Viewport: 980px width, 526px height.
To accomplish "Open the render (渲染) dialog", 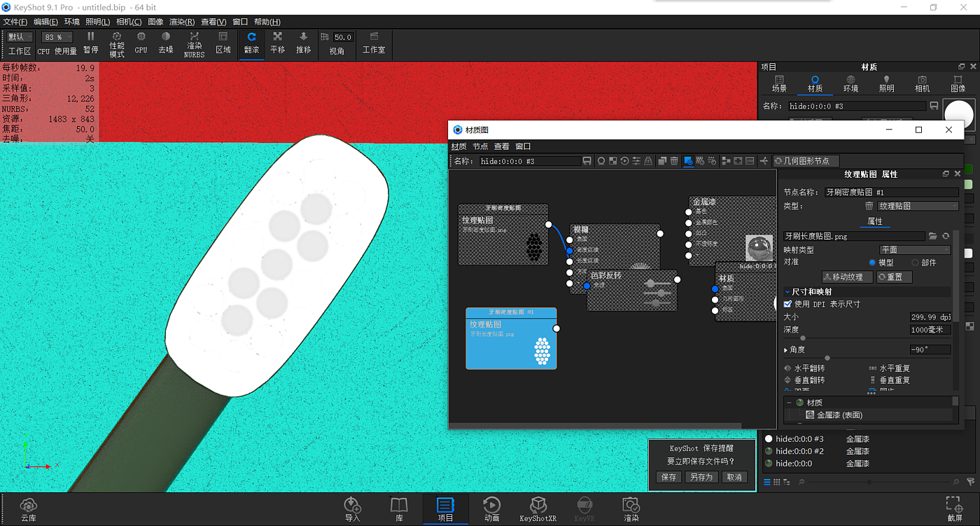I will pyautogui.click(x=631, y=509).
